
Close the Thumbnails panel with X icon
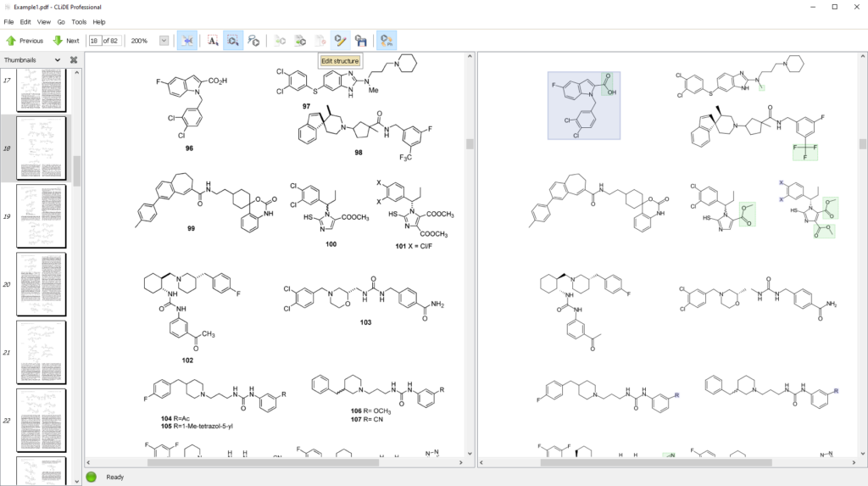click(x=74, y=60)
